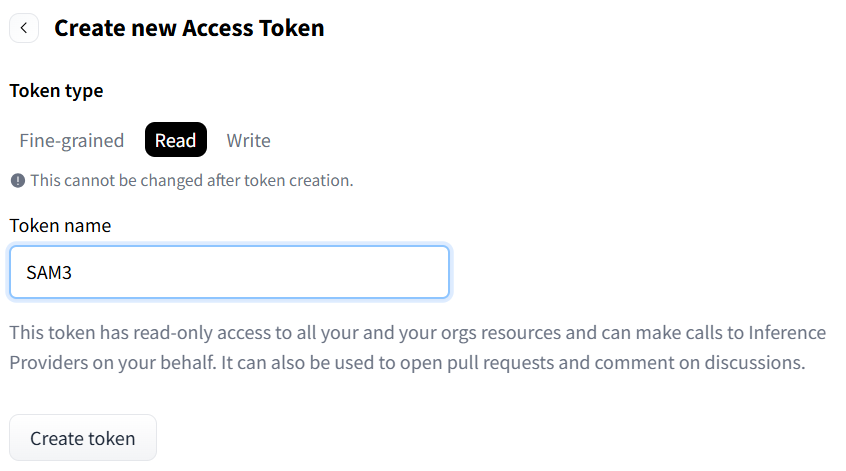Click the "Token type" section label
846x471 pixels.
click(x=56, y=91)
